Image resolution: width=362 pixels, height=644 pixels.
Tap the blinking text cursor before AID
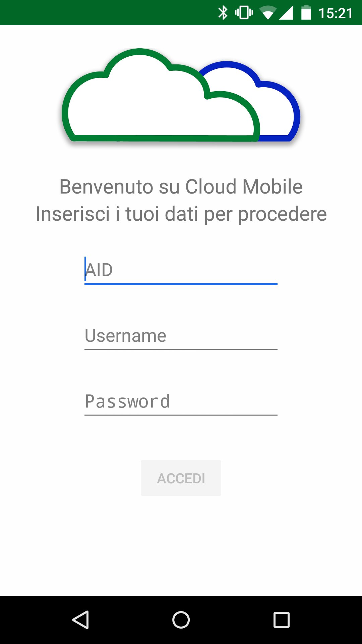(x=85, y=269)
